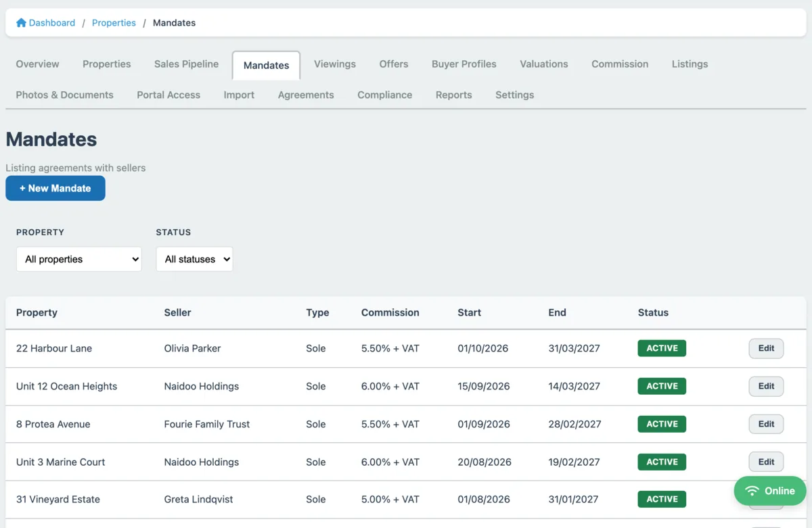Select the 22 Harbour Lane property cell
This screenshot has height=528, width=812.
click(x=54, y=349)
